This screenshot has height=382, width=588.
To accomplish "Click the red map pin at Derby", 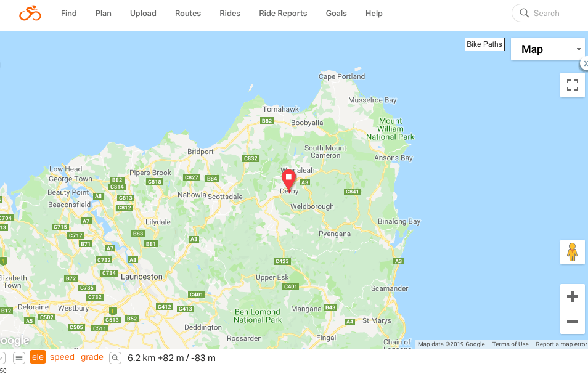I will point(288,181).
